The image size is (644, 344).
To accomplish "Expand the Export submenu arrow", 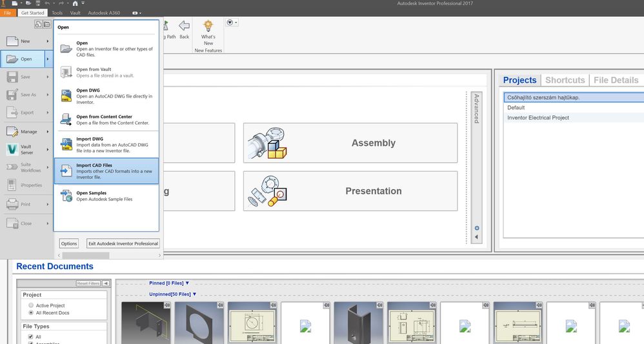I will pos(48,112).
